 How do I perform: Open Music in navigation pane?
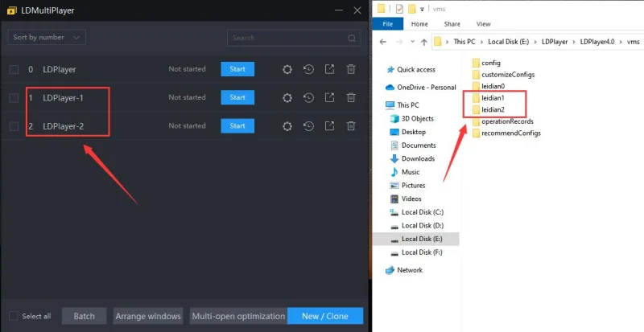coord(405,172)
